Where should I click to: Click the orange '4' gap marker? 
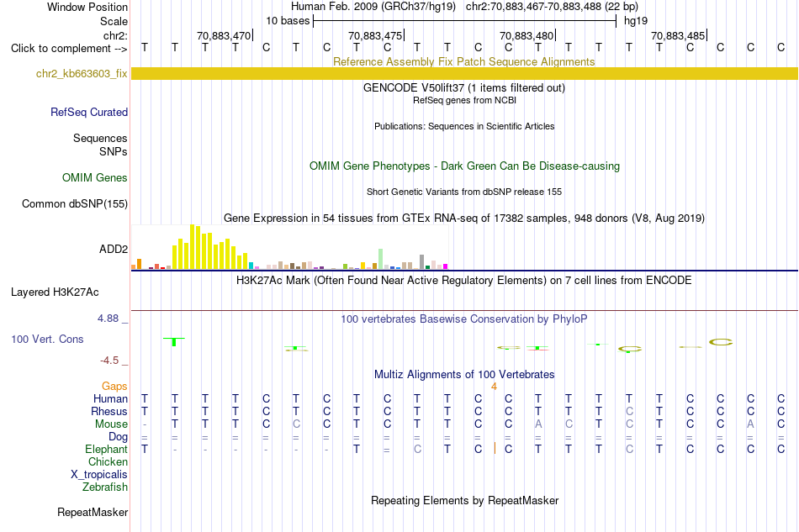[x=494, y=387]
